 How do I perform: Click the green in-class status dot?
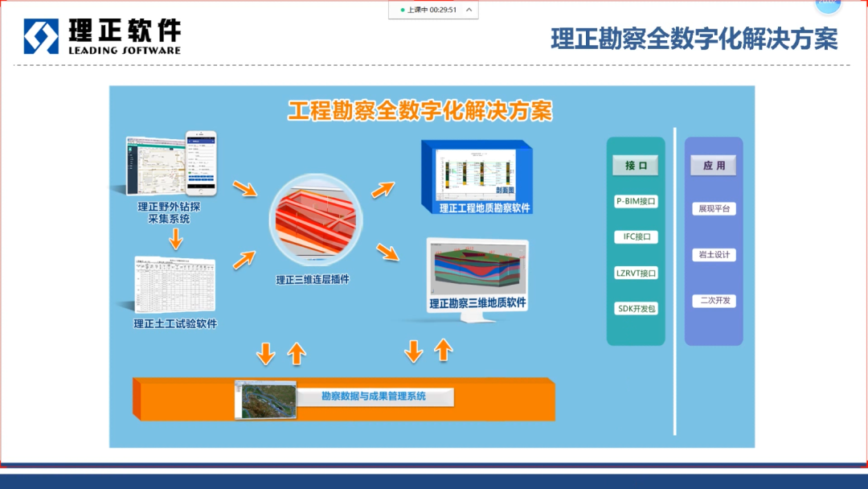(403, 10)
